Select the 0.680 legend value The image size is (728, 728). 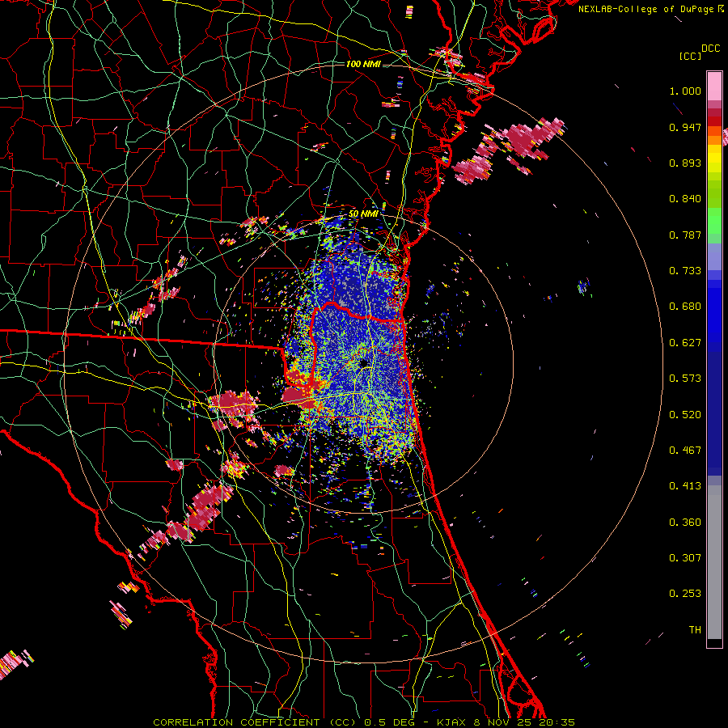[685, 307]
